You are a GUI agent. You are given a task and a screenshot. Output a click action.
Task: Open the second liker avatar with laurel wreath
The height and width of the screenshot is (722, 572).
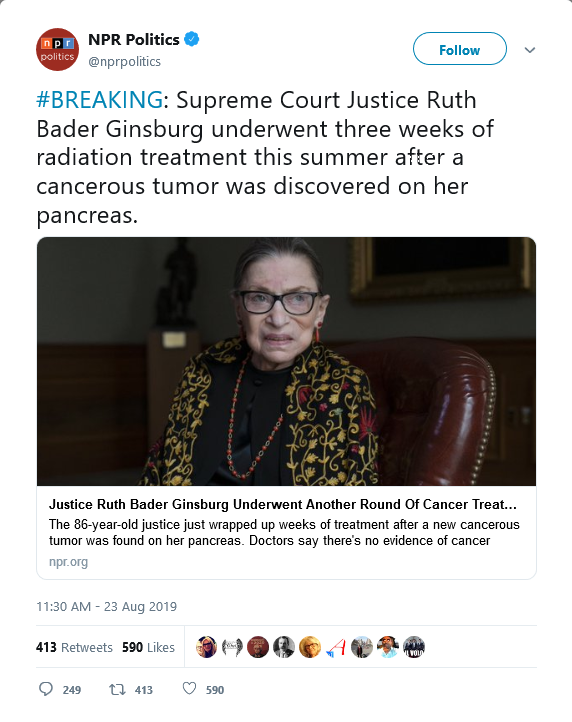pos(232,647)
